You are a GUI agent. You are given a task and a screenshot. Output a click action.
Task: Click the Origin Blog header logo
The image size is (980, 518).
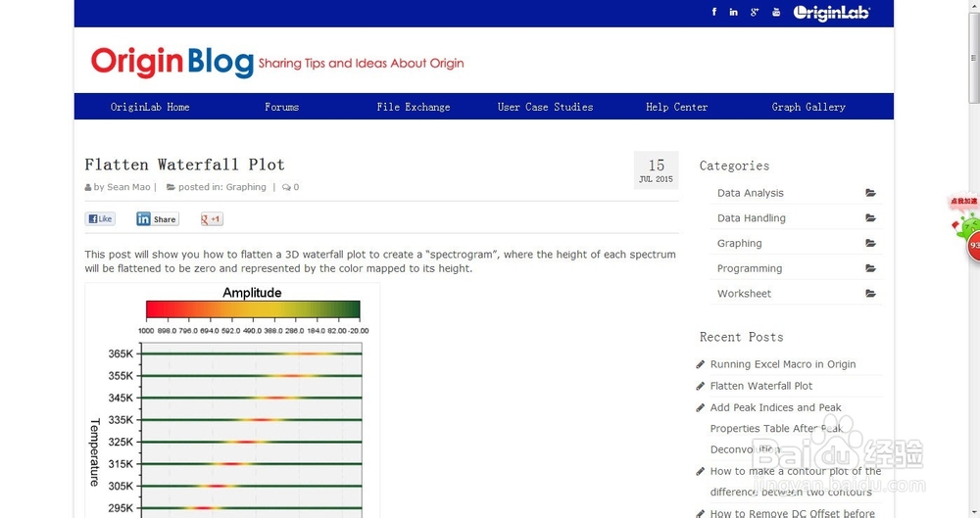click(171, 62)
